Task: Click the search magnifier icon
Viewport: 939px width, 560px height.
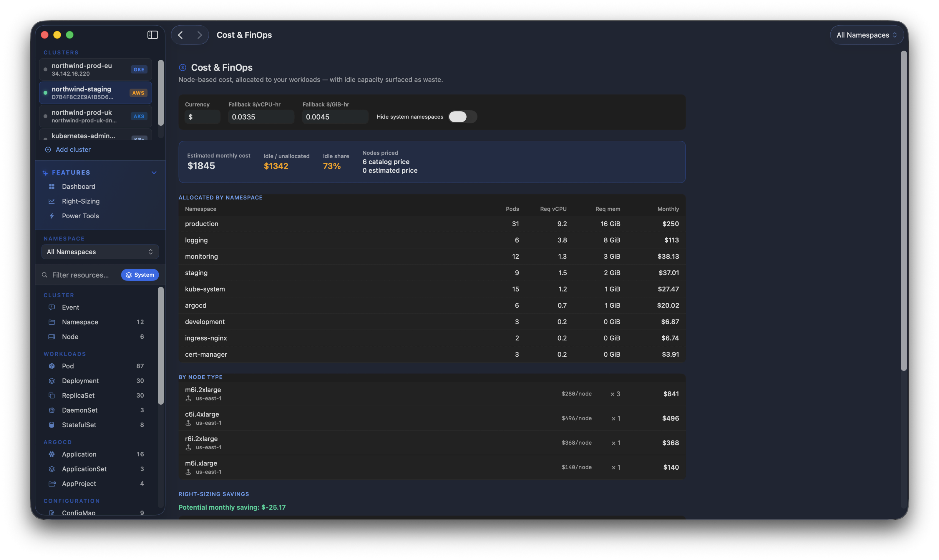Action: 44,275
